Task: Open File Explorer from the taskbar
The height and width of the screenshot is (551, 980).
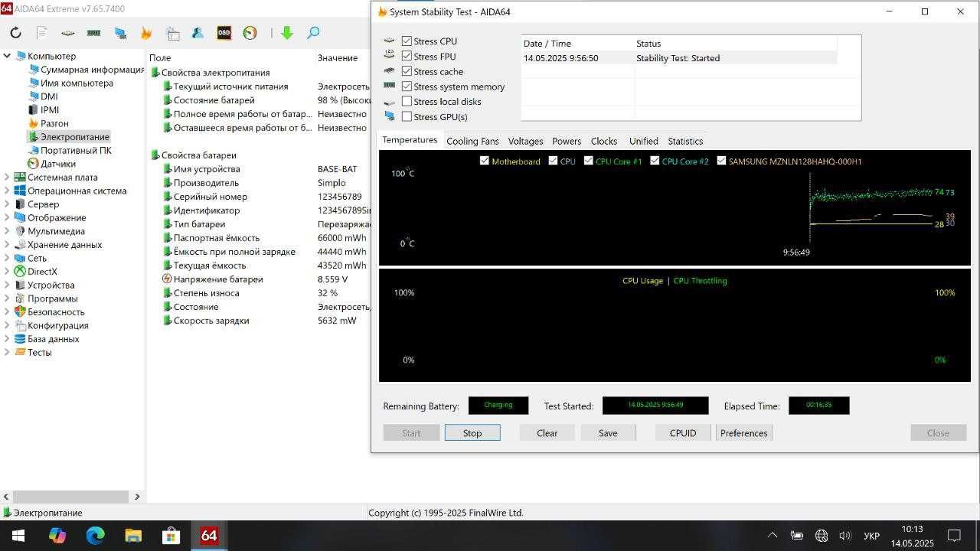Action: click(x=133, y=536)
